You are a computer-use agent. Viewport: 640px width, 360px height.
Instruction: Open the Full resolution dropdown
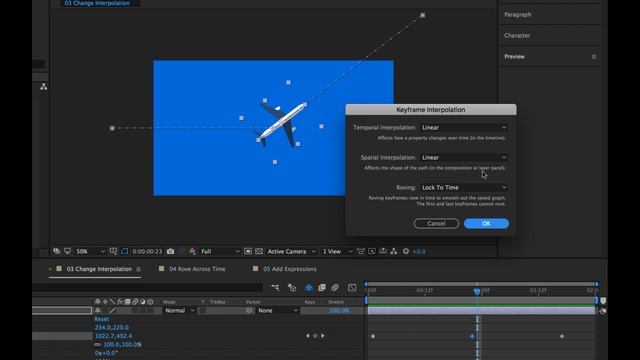[x=220, y=251]
